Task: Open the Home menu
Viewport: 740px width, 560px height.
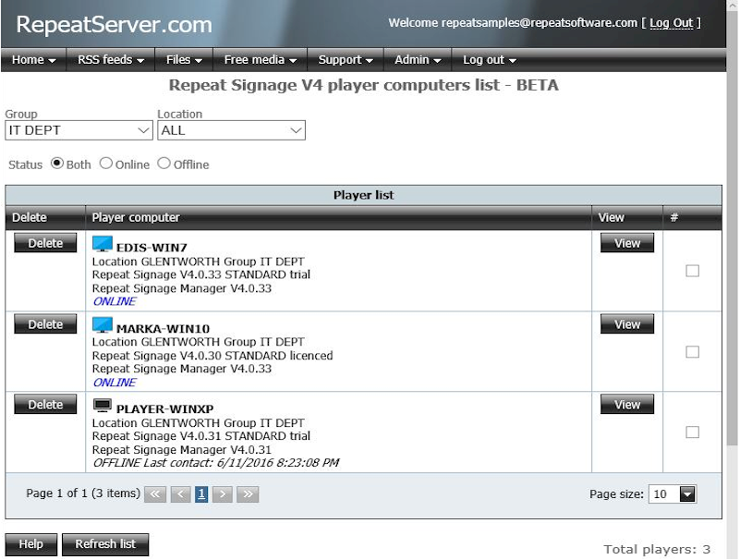Action: (x=33, y=60)
